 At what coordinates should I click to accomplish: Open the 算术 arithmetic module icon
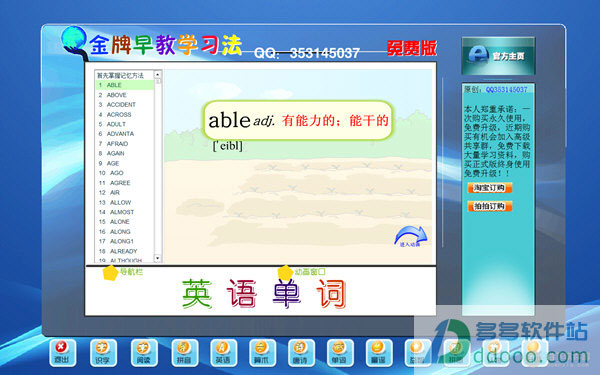pos(262,352)
